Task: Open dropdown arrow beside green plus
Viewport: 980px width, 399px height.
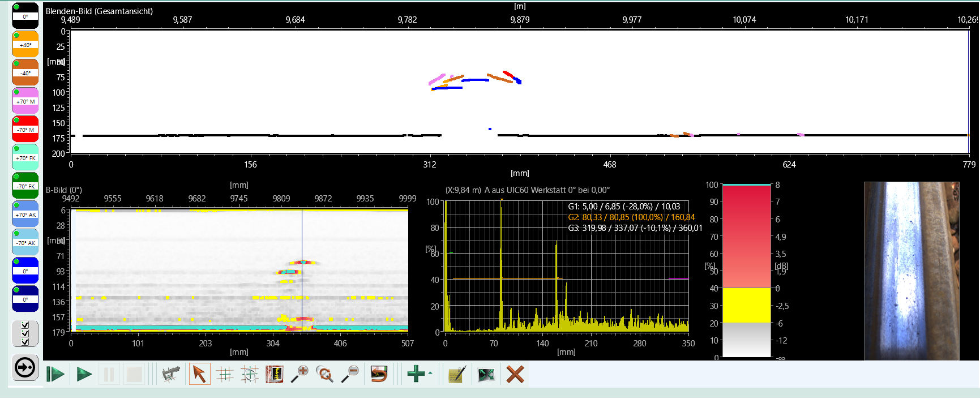Action: 430,374
